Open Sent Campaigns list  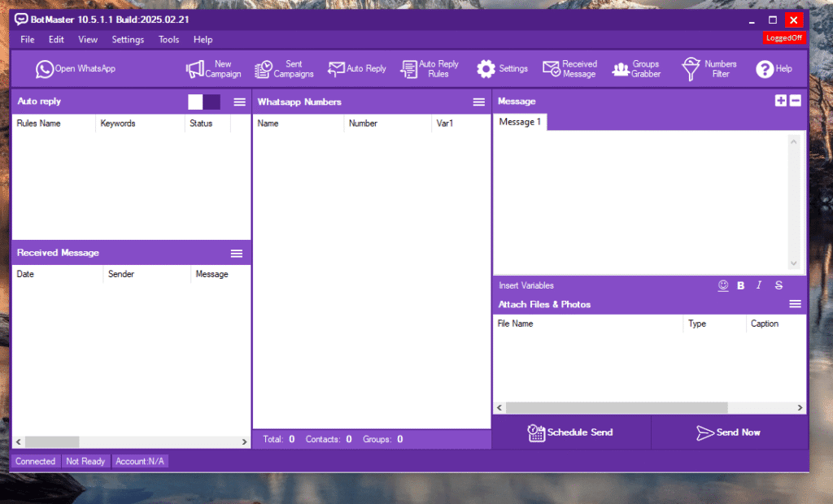point(284,68)
